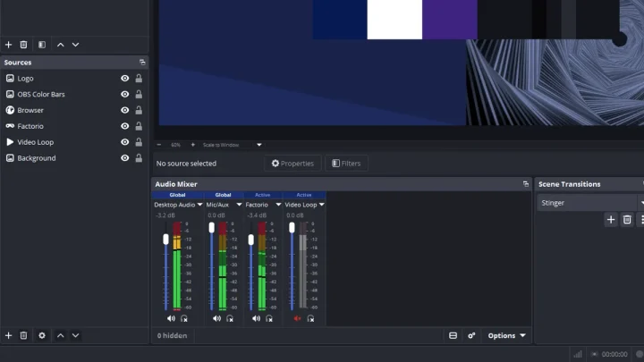Screen dimensions: 644x362
Task: Open the Options dropdown in Audio Mixer
Action: (506, 336)
